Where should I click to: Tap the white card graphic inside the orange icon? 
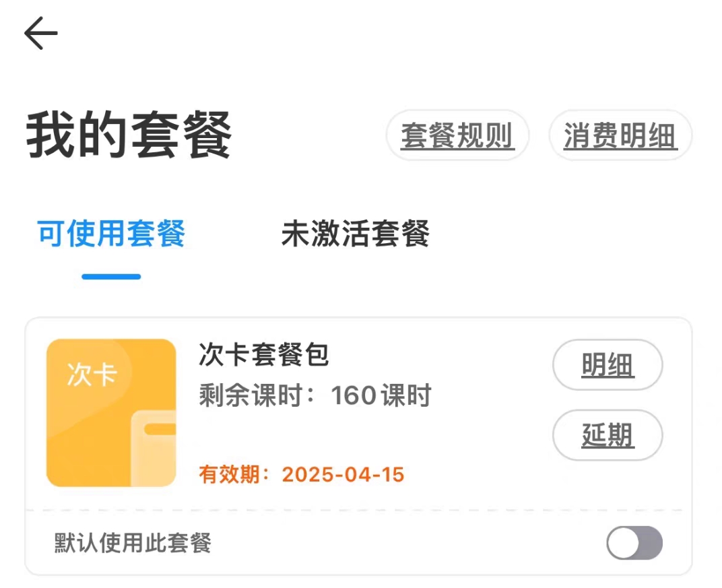[154, 448]
